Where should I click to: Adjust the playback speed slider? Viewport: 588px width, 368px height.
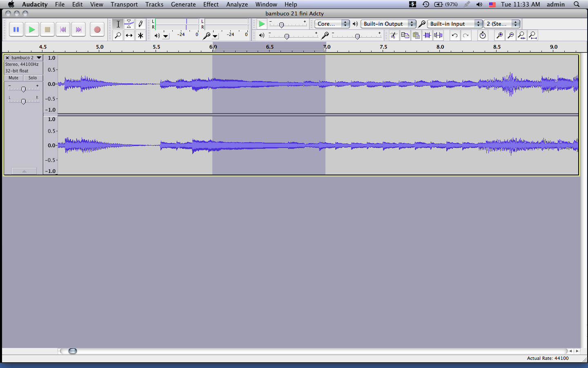coord(281,25)
